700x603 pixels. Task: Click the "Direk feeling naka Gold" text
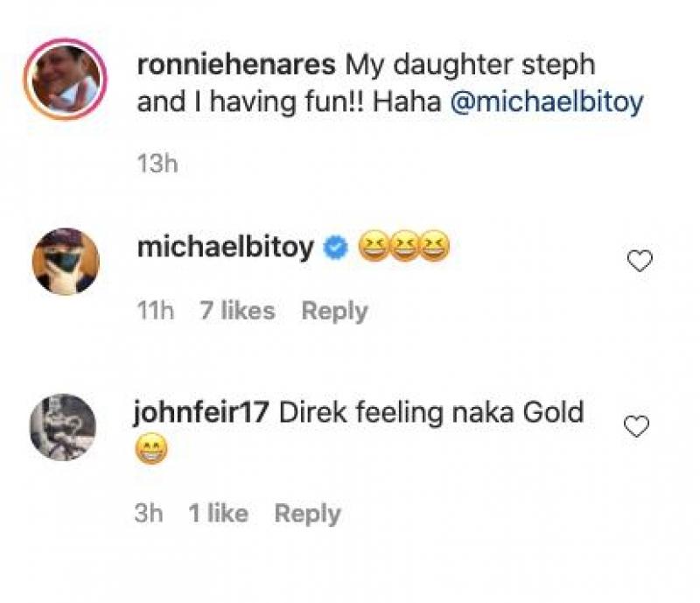coord(430,412)
